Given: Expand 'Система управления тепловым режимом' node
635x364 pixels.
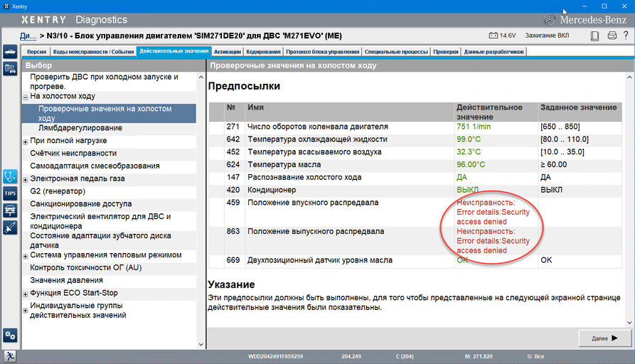Looking at the screenshot, I should [x=25, y=257].
